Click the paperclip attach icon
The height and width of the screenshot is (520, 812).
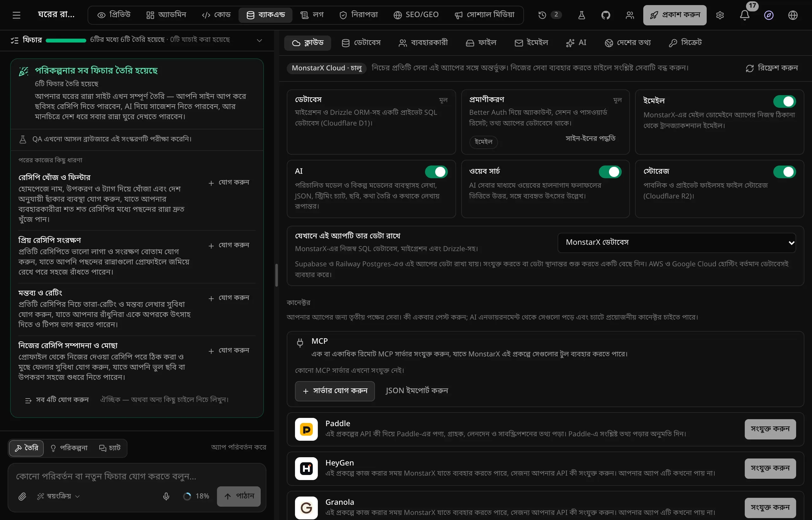22,496
